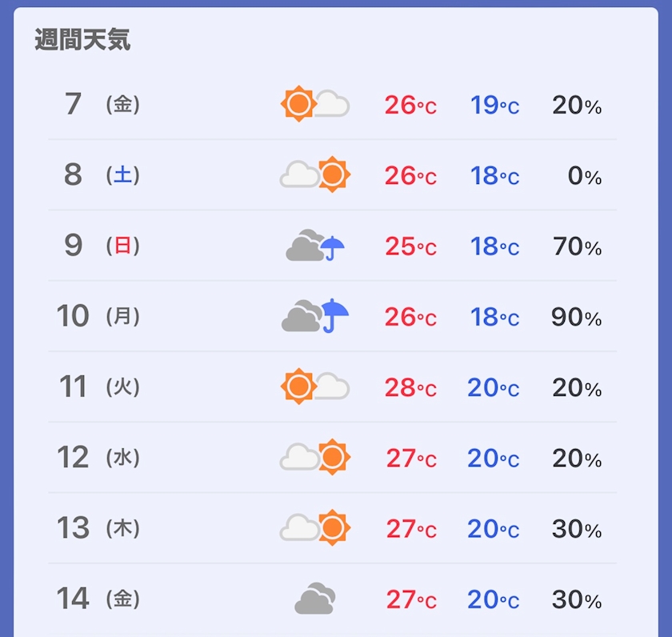The image size is (672, 637).
Task: Select the 7 (金) date row
Action: 333,104
